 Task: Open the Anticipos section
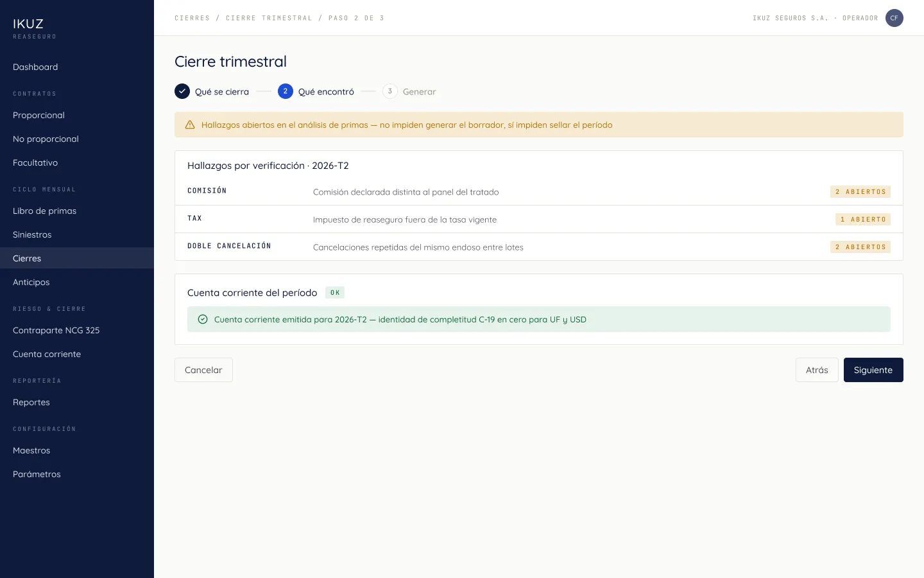pos(77,282)
